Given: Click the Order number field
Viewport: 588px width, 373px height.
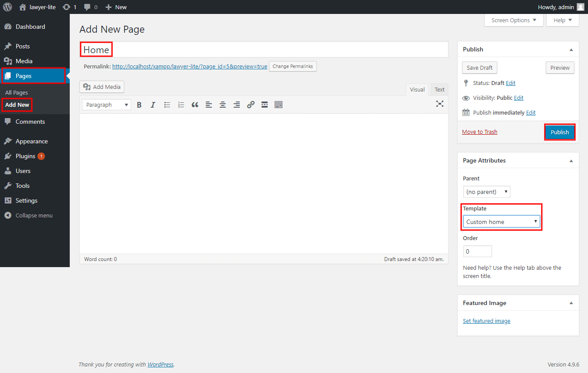Looking at the screenshot, I should click(477, 251).
